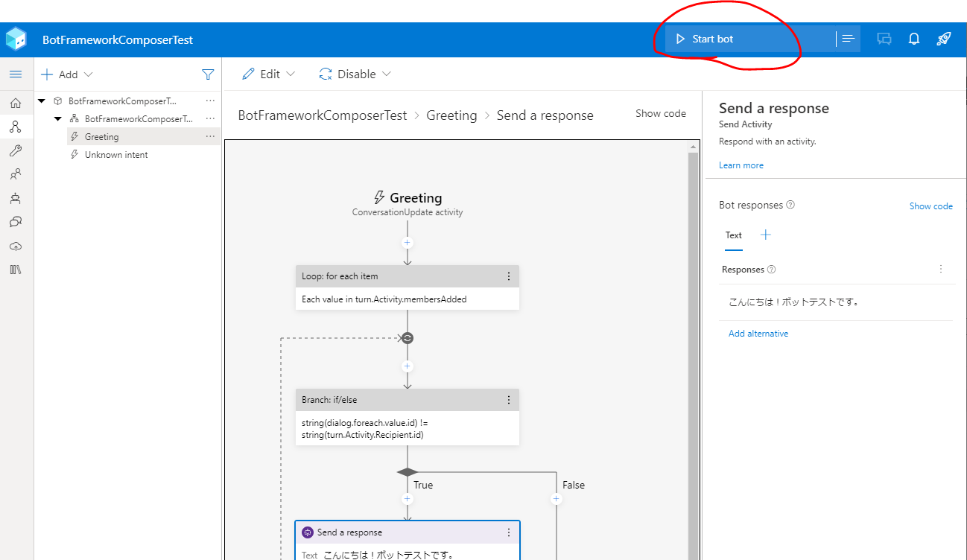This screenshot has width=967, height=560.
Task: Open the Configure wrench sidebar icon
Action: coord(16,150)
